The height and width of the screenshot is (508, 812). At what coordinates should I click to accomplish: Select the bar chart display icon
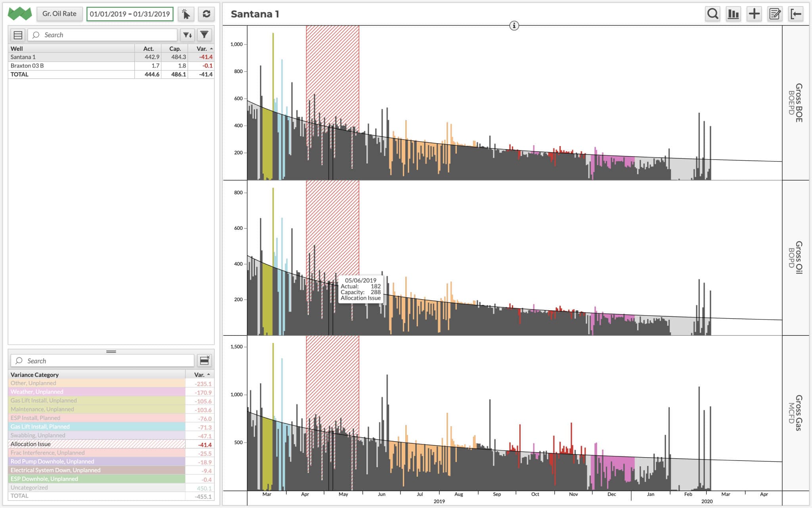click(733, 13)
